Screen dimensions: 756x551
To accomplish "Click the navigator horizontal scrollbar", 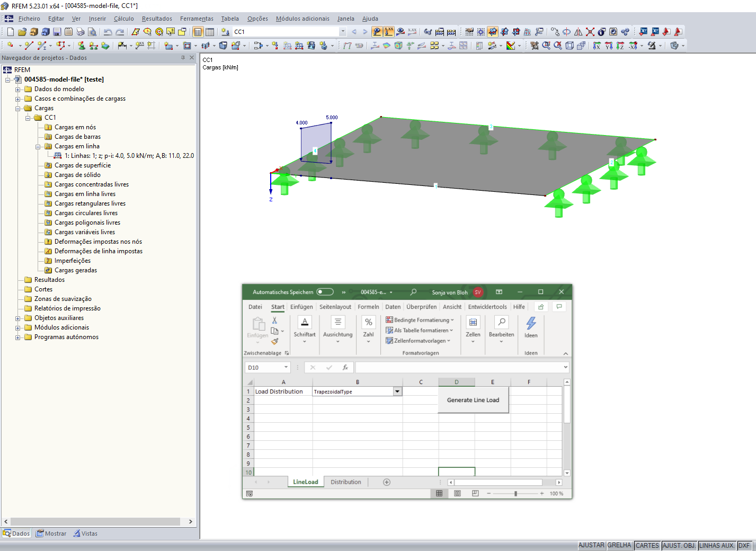I will point(95,522).
